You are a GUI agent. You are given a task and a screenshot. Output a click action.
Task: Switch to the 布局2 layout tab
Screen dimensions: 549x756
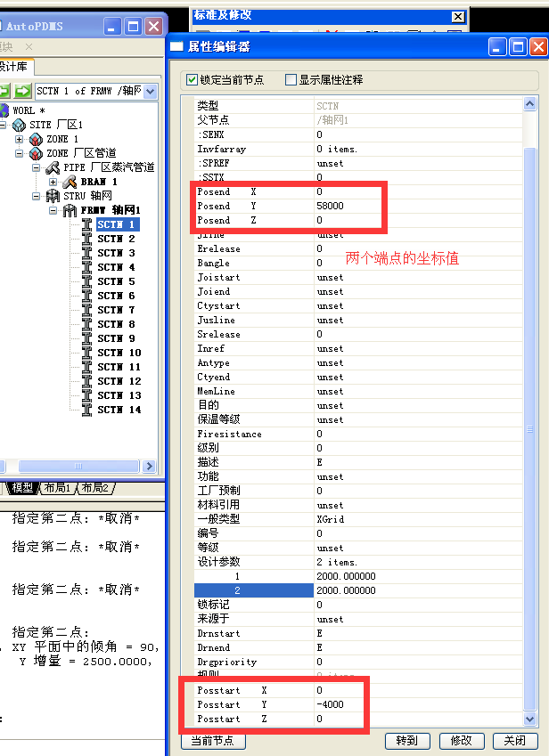click(x=94, y=488)
